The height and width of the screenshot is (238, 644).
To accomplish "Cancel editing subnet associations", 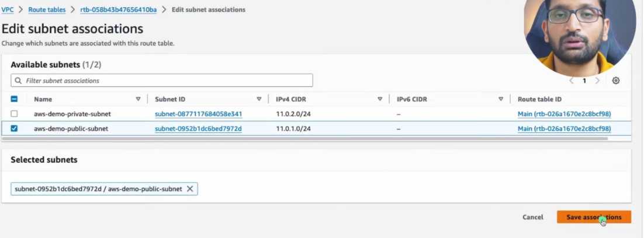I will pyautogui.click(x=532, y=217).
